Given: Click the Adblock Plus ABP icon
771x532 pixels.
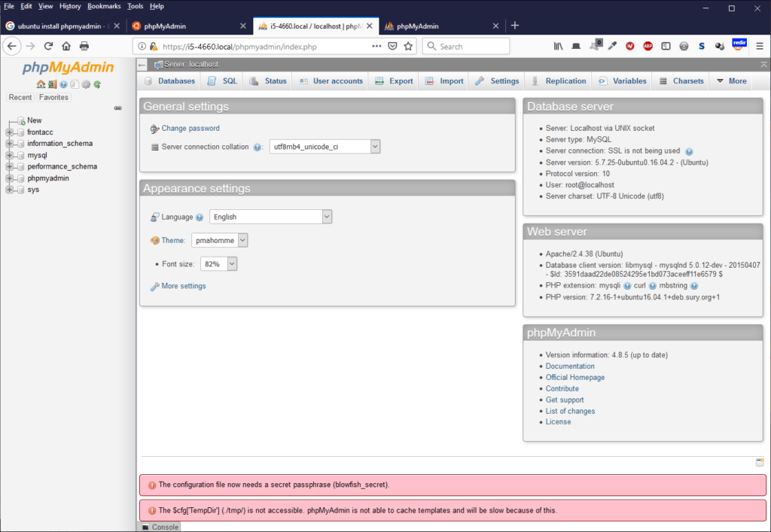Looking at the screenshot, I should 648,46.
